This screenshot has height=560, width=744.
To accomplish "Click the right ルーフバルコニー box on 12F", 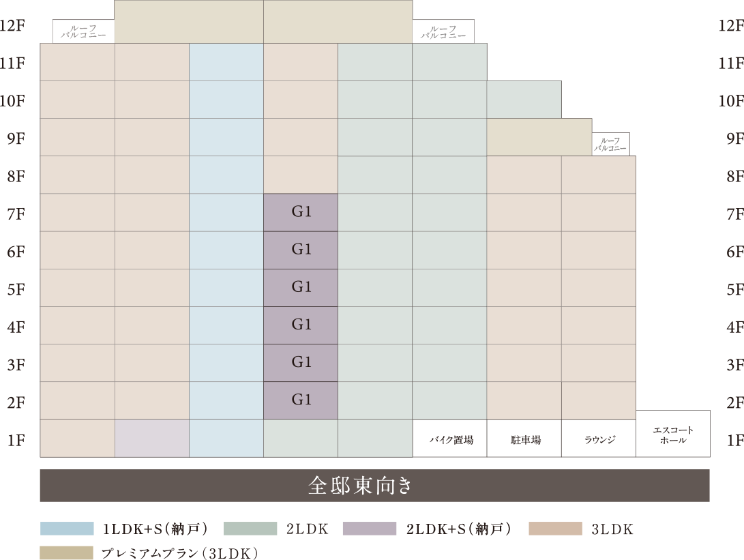I will 443,31.
